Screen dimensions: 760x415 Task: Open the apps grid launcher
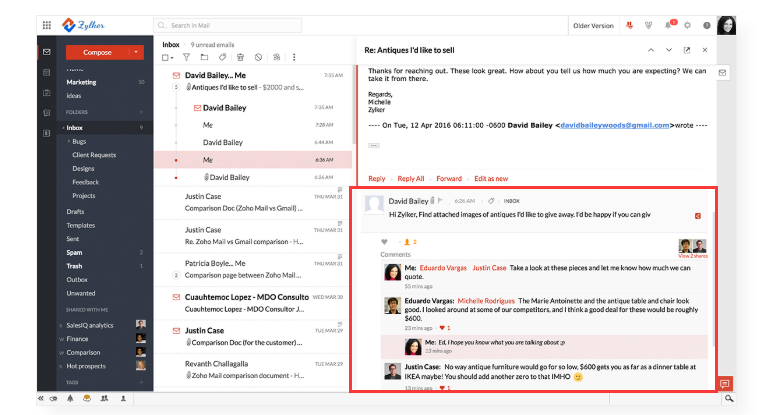coord(47,24)
